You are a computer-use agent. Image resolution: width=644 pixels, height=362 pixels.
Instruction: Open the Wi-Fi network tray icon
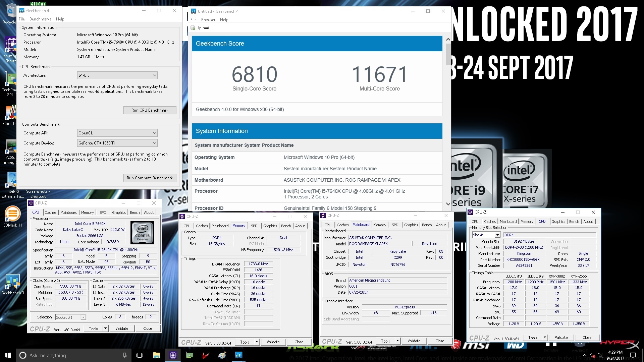[600, 355]
